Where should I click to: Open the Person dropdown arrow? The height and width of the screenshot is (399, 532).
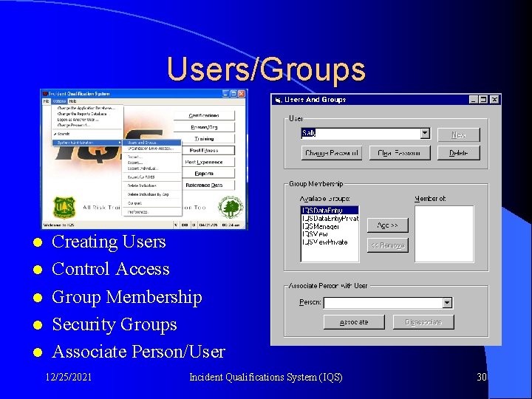click(448, 303)
